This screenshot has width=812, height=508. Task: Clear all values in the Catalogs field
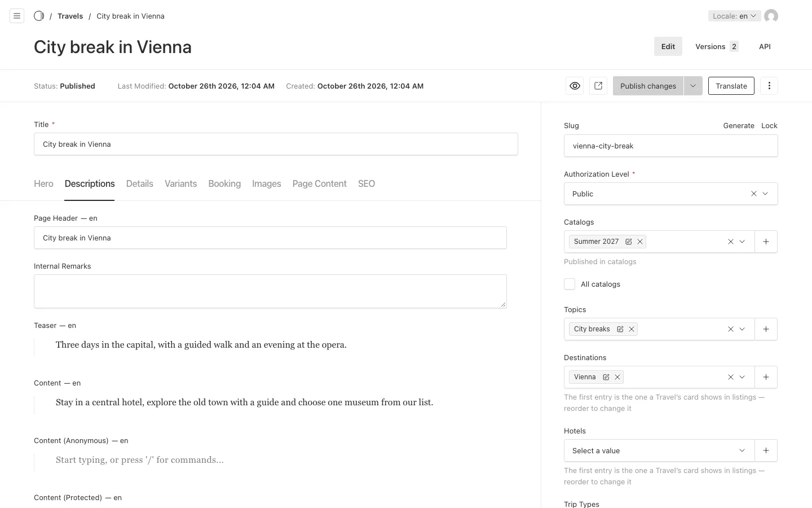pos(731,242)
